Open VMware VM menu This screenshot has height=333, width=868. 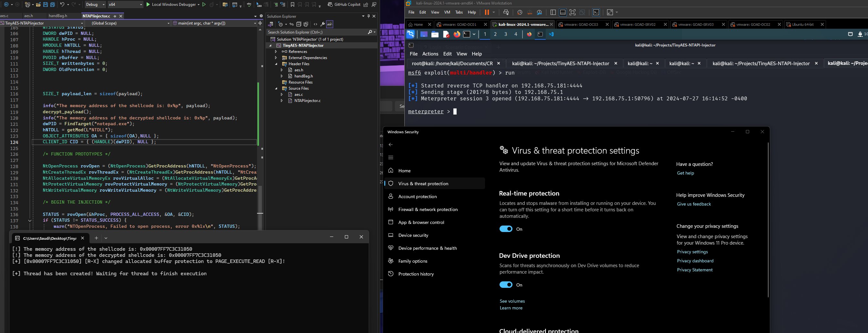(x=447, y=12)
